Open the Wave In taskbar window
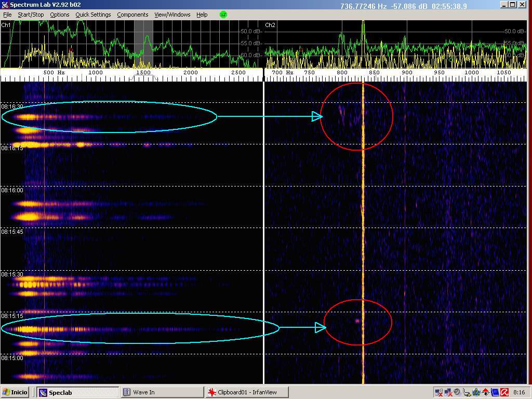Viewport: 532px width, 399px height. pos(161,392)
